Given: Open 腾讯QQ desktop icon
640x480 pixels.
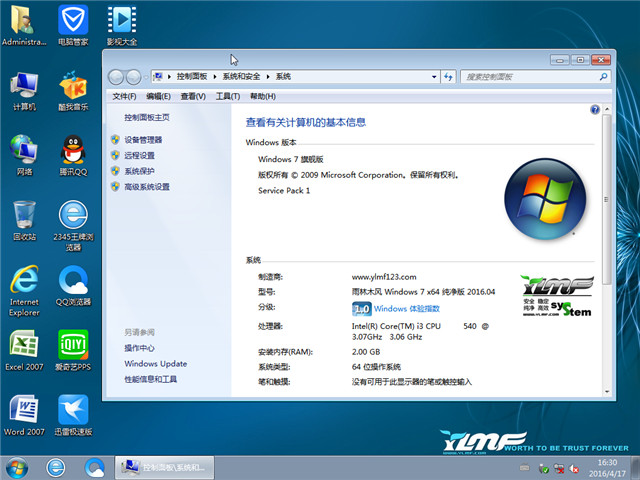Looking at the screenshot, I should [73, 156].
